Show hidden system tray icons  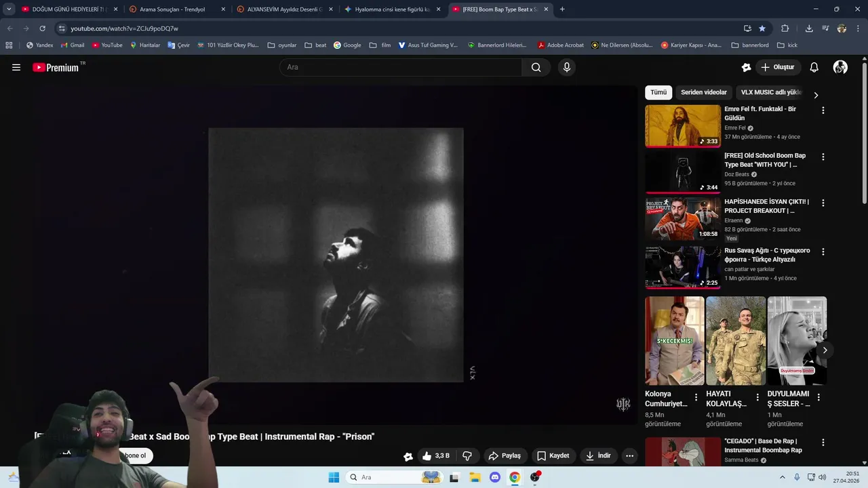782,477
